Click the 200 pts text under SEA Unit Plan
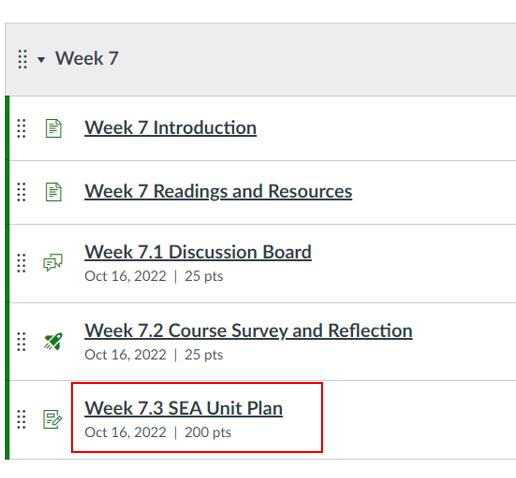Screen dimensions: 516x478 point(208,432)
